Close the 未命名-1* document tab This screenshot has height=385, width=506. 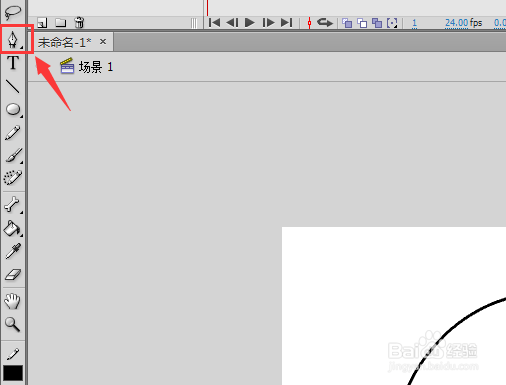point(103,42)
